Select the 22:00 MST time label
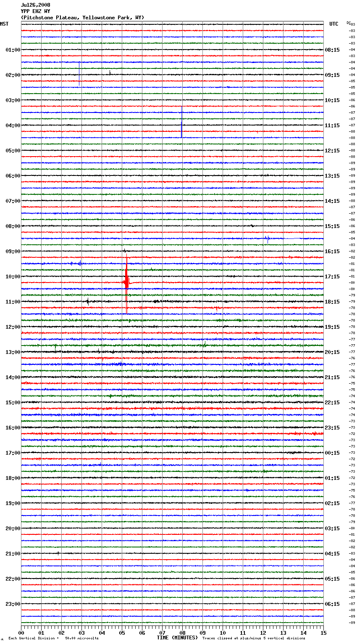The width and height of the screenshot is (357, 644). coord(13,579)
